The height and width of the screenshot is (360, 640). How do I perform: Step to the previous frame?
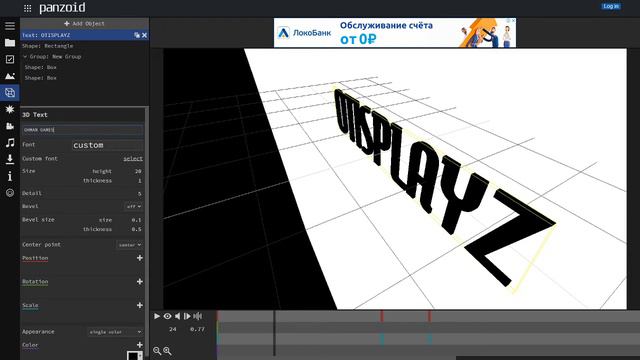[178, 316]
